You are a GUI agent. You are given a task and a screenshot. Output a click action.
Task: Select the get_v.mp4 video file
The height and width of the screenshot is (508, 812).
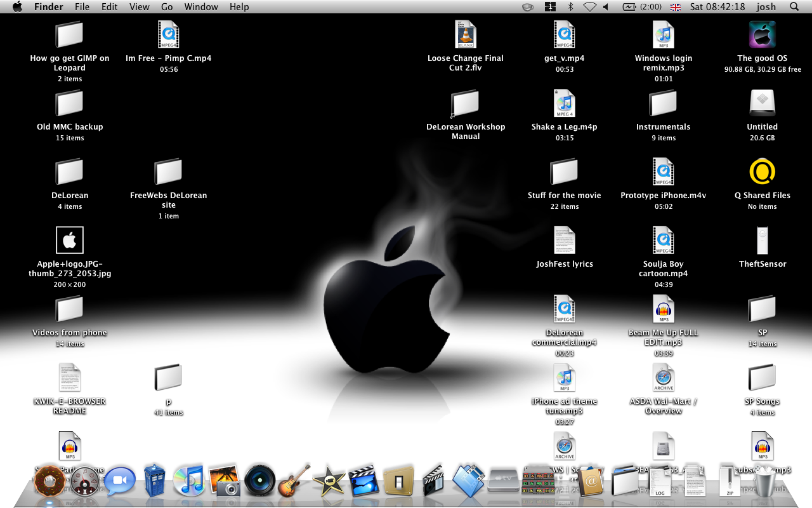click(565, 34)
